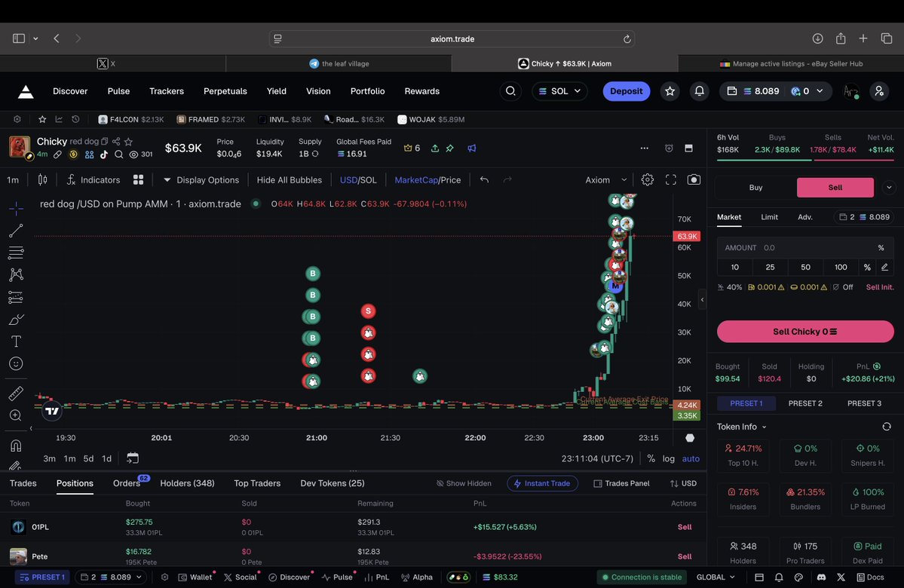904x588 pixels.
Task: Click the AMOUNT input field
Action: tap(804, 248)
